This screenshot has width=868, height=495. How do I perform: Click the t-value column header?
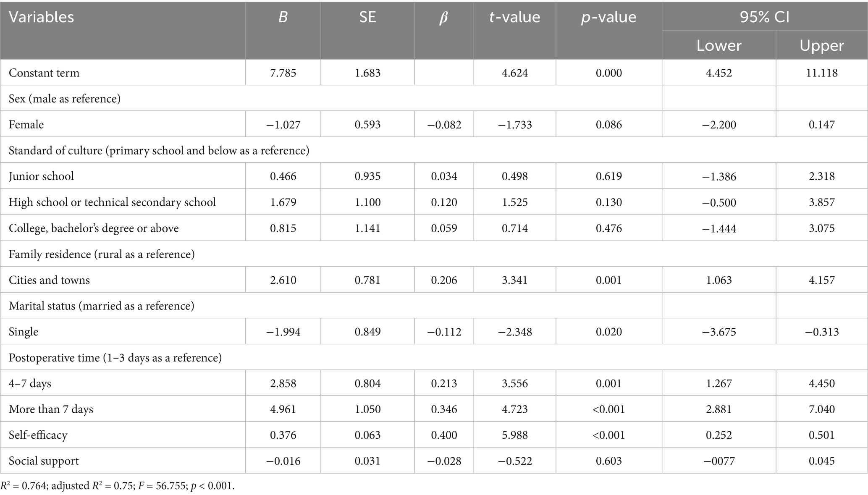pyautogui.click(x=514, y=17)
